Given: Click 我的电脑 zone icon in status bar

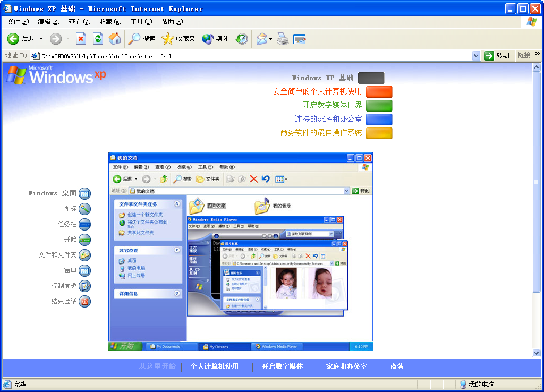Looking at the screenshot, I should [463, 385].
